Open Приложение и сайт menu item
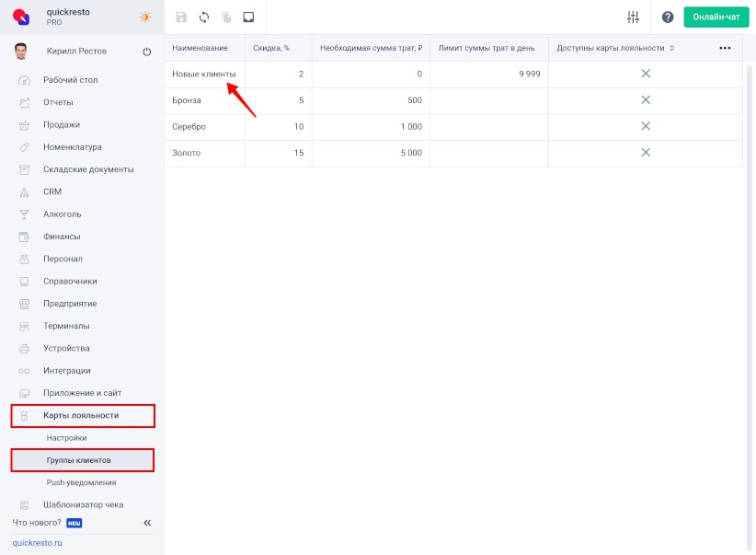 pyautogui.click(x=83, y=393)
